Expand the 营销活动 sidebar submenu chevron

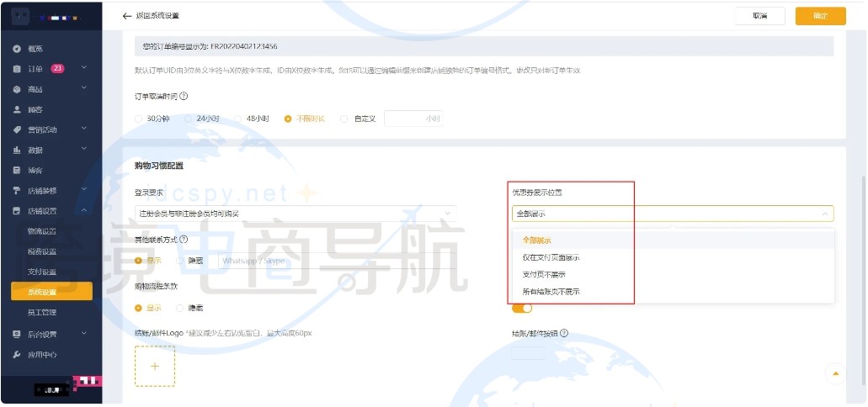point(84,129)
